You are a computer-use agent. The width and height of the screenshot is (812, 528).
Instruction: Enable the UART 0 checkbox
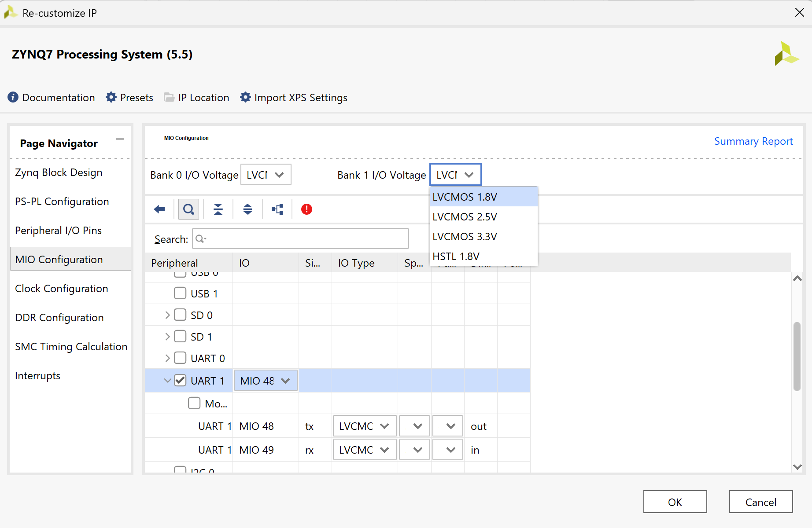click(x=180, y=358)
